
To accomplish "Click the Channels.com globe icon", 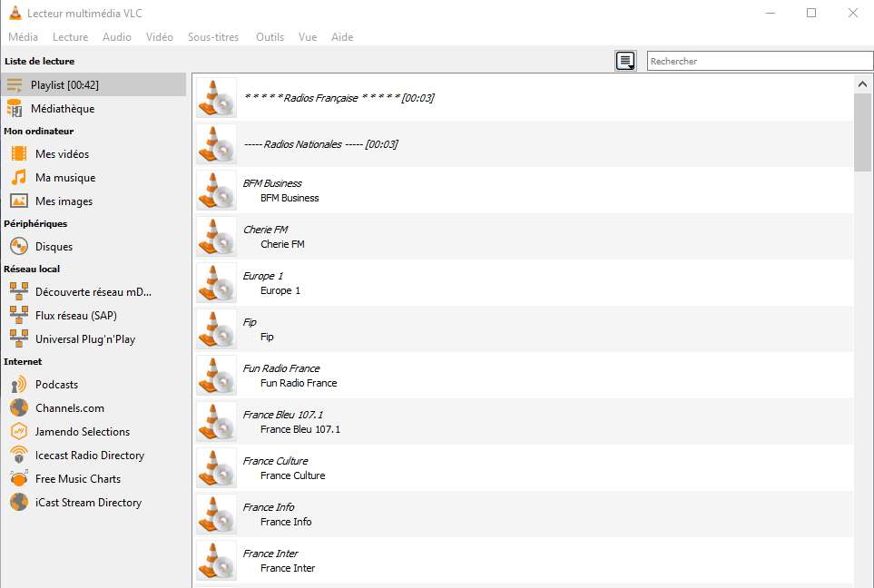I will pos(19,408).
